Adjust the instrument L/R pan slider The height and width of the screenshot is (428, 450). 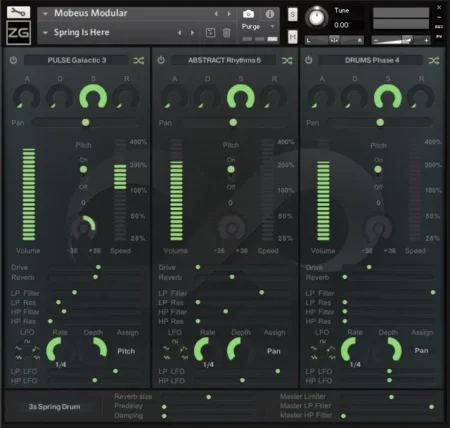coord(334,40)
